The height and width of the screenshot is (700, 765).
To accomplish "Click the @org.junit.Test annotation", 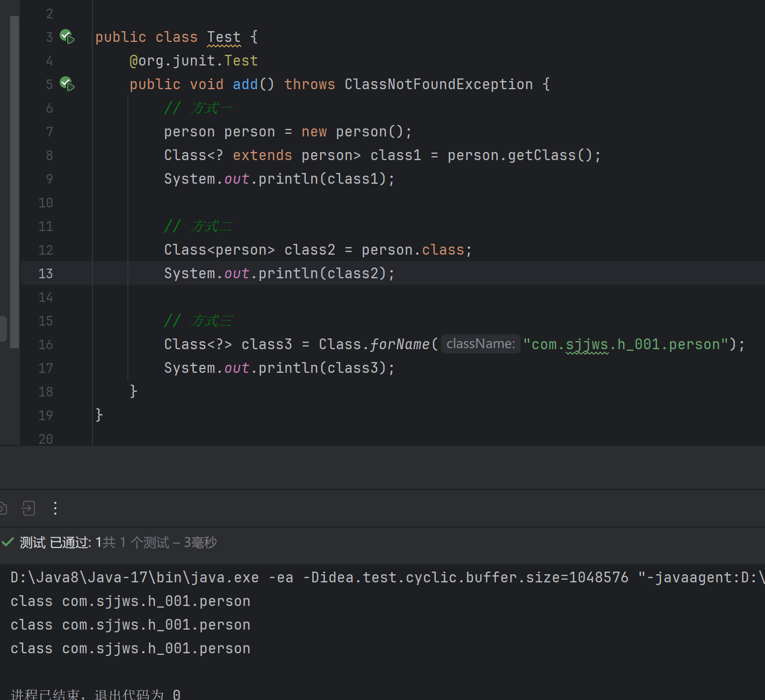I will point(193,61).
